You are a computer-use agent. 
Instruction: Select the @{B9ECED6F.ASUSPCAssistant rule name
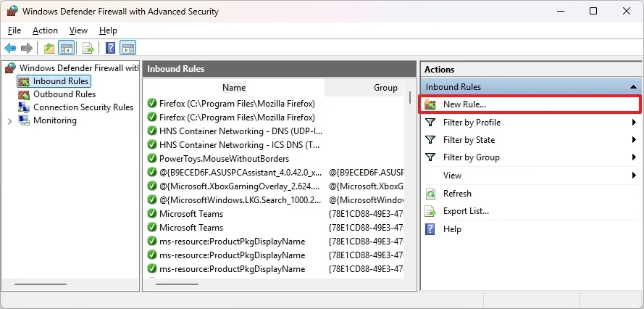pyautogui.click(x=240, y=173)
